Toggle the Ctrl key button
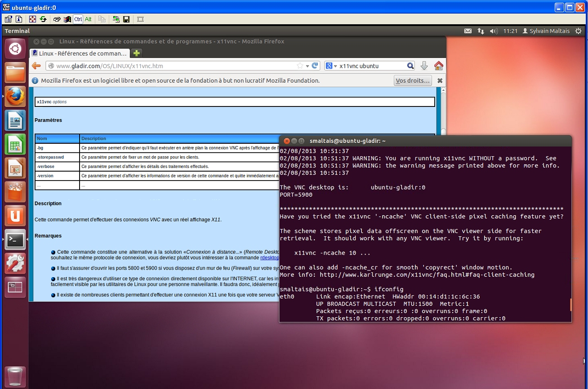Viewport: 588px width, 389px height. pyautogui.click(x=78, y=19)
